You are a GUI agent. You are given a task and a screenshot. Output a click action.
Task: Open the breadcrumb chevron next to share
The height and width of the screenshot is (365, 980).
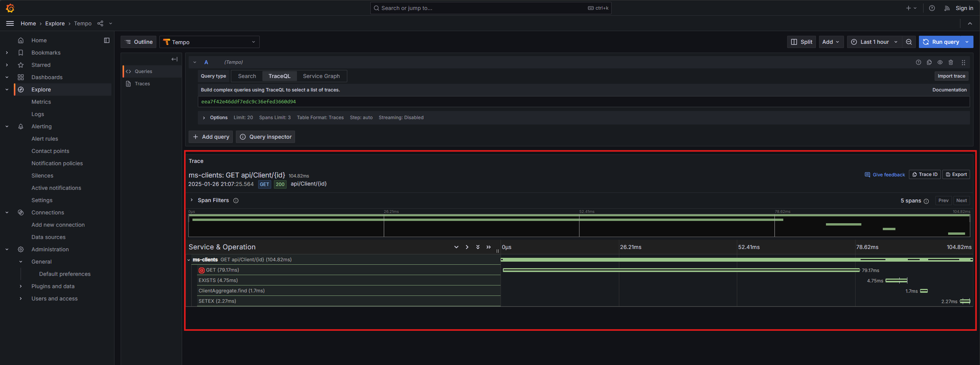pyautogui.click(x=111, y=23)
